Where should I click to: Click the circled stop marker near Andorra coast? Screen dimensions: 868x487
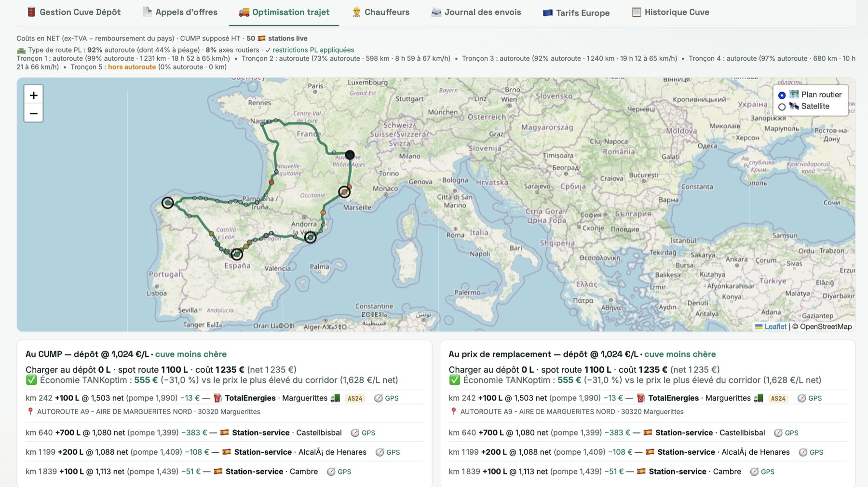click(311, 237)
